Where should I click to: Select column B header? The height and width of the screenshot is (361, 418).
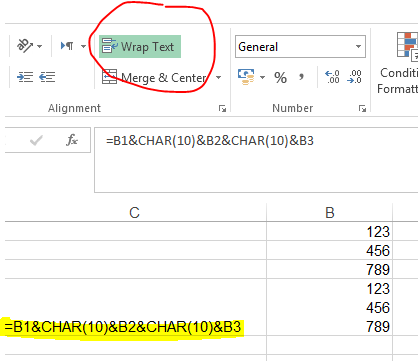tap(330, 212)
